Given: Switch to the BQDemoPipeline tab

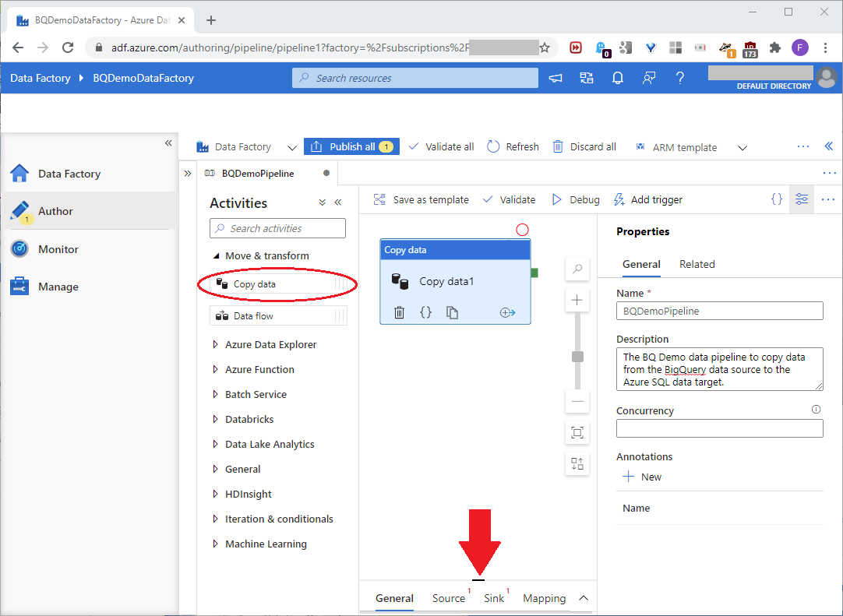Looking at the screenshot, I should (266, 173).
